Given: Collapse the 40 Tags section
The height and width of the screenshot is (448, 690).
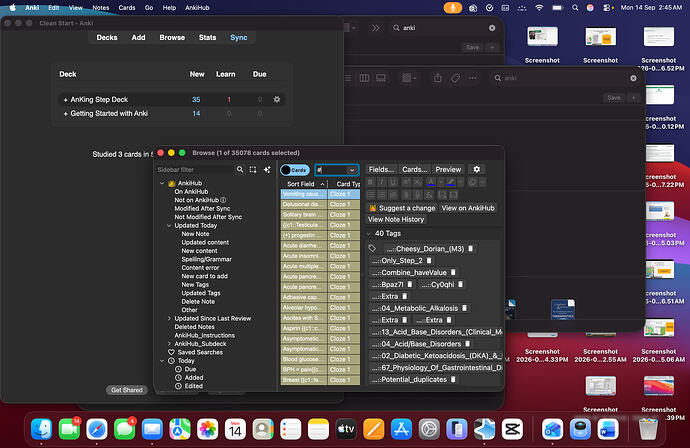Looking at the screenshot, I should tap(369, 234).
